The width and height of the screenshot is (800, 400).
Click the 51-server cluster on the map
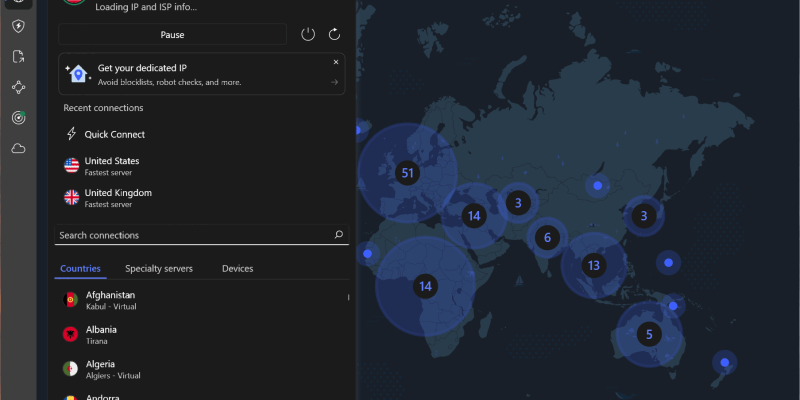(x=406, y=173)
